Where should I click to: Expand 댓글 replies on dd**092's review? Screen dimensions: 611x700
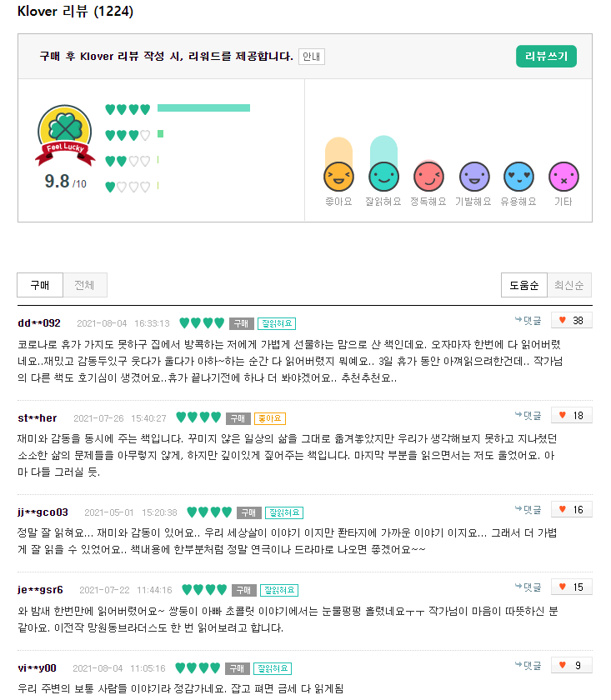point(528,320)
